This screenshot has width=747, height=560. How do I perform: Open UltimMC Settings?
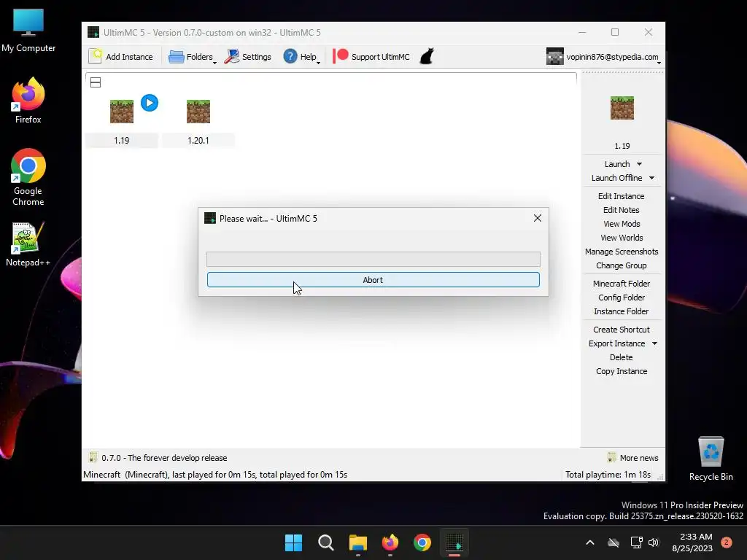248,57
